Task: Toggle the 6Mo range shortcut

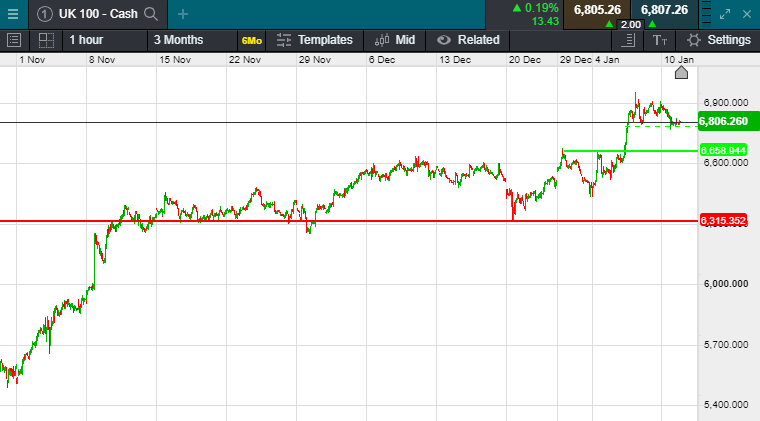Action: click(251, 40)
